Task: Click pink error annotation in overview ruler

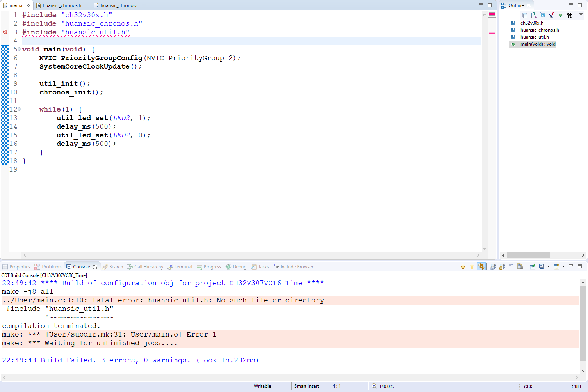Action: (x=492, y=32)
